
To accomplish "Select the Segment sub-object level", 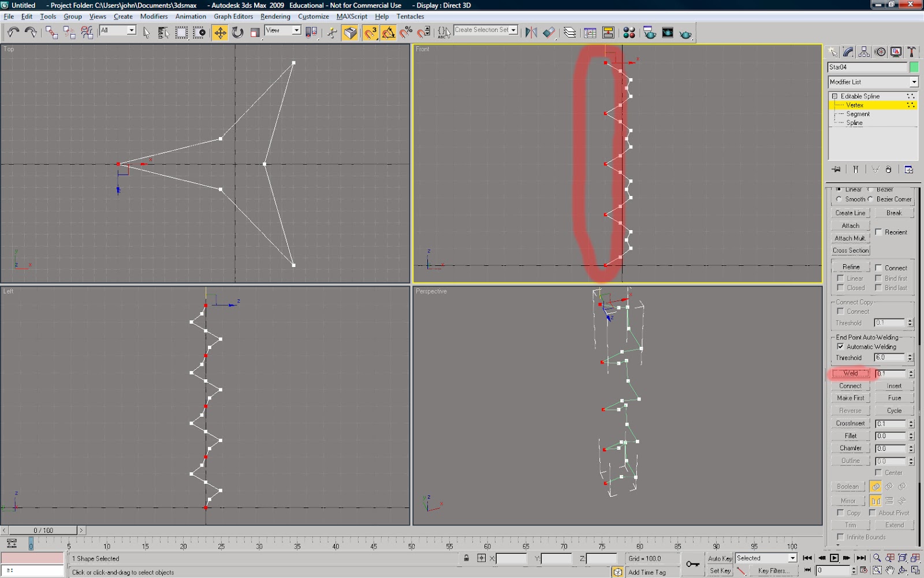I will (858, 114).
